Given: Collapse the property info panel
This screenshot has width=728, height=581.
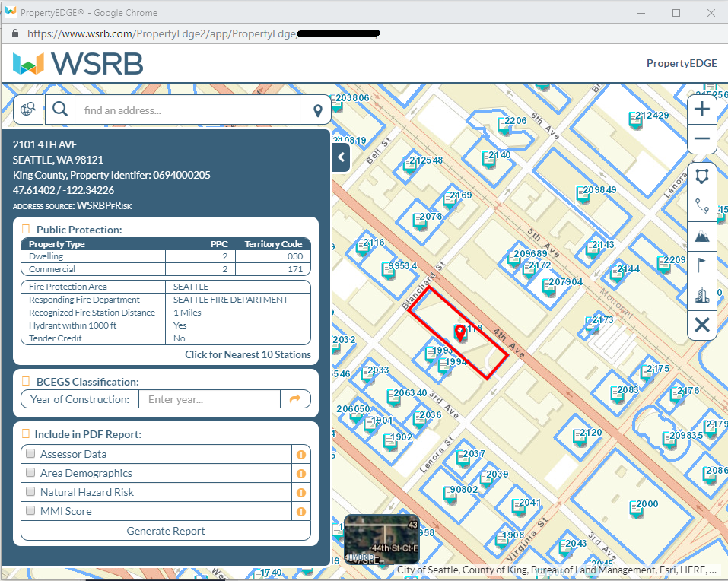Looking at the screenshot, I should pyautogui.click(x=340, y=157).
